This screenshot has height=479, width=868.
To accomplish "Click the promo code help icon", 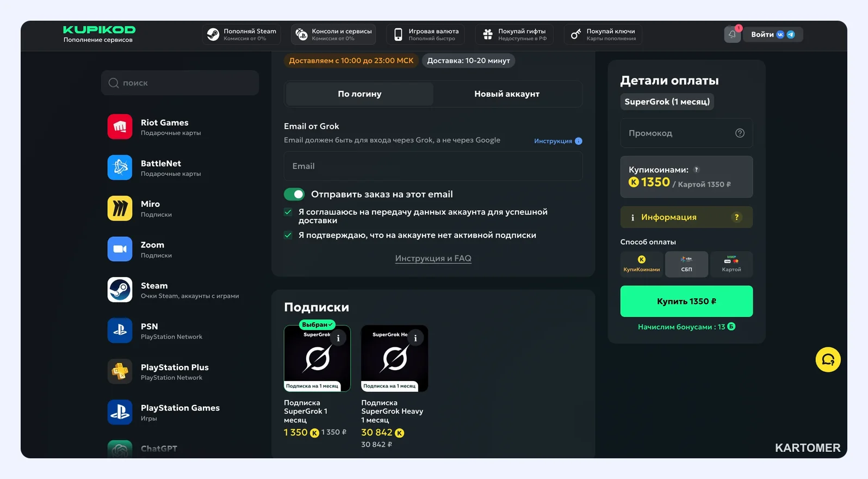I will click(740, 133).
